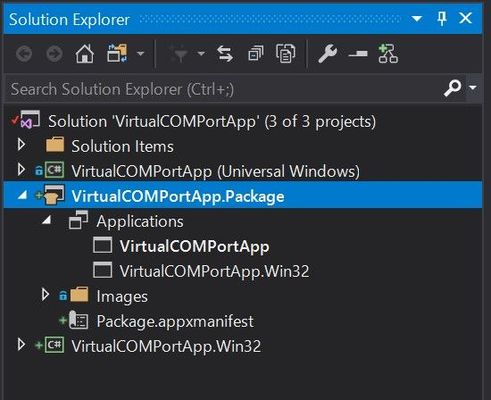The height and width of the screenshot is (400, 491).
Task: Select Package.appxmanifest file
Action: point(175,321)
